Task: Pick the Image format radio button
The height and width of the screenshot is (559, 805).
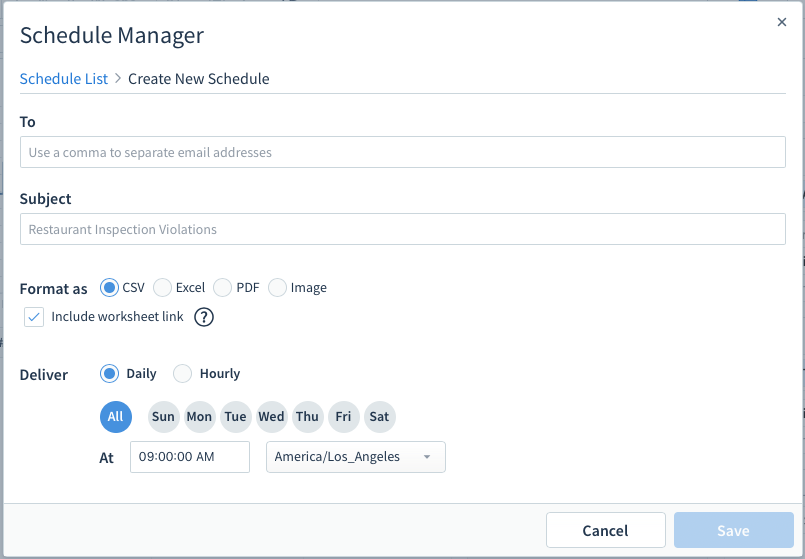Action: 277,287
